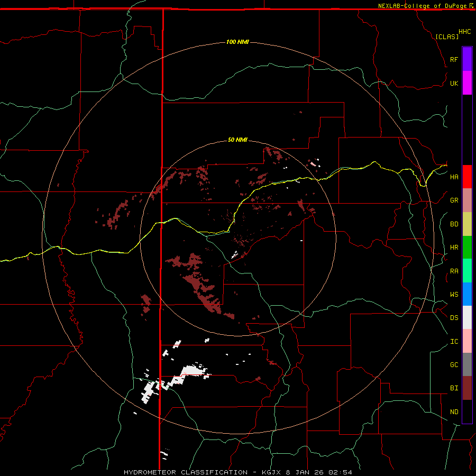
Task: Click the 'BD' legend label
Action: [454, 224]
